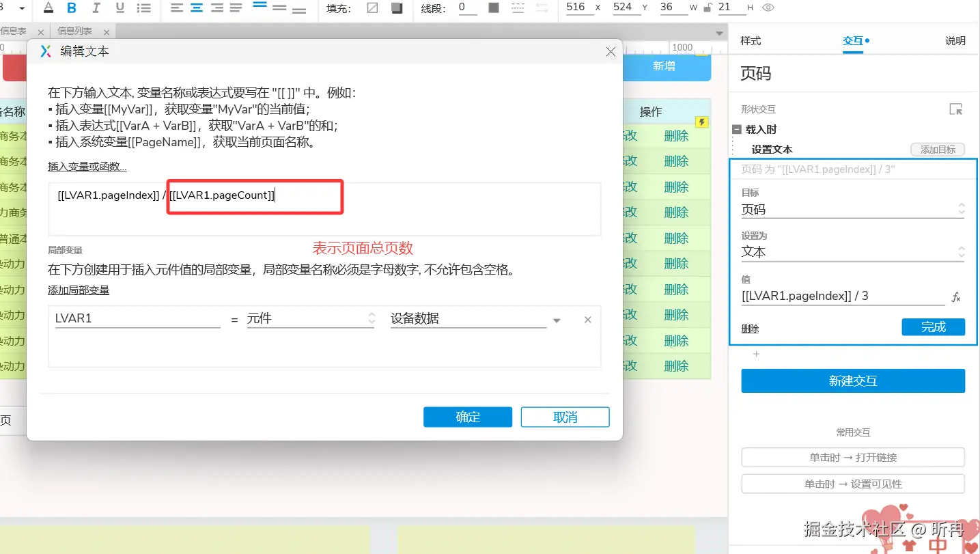This screenshot has width=980, height=554.
Task: Click the expression text input area
Action: coord(324,209)
